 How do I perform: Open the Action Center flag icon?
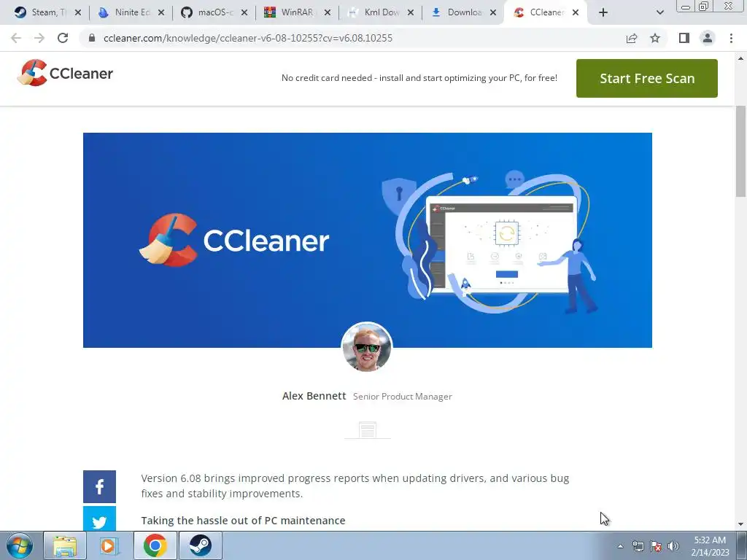pyautogui.click(x=656, y=546)
